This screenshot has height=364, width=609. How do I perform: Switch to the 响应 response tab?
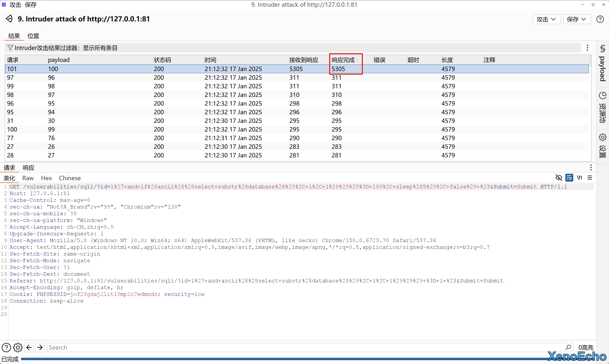[29, 168]
